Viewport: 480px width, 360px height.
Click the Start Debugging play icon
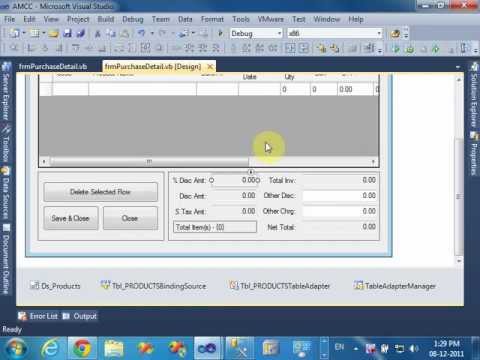(220, 33)
